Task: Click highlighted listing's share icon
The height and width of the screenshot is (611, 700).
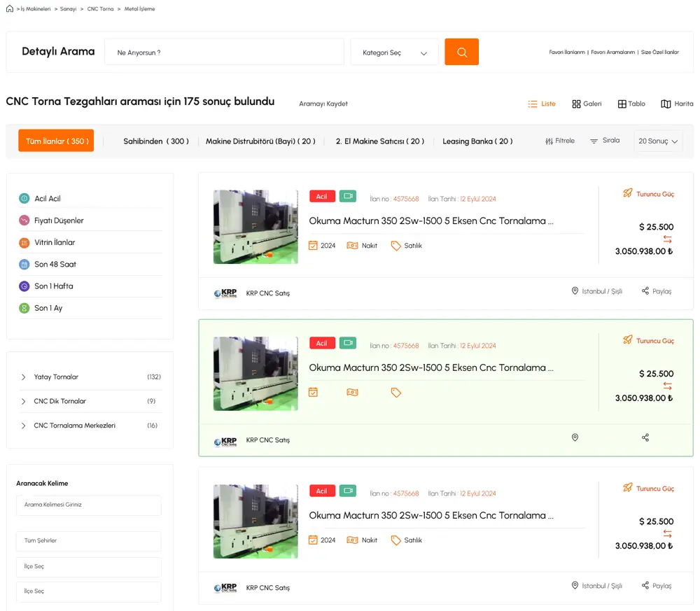Action: tap(645, 437)
